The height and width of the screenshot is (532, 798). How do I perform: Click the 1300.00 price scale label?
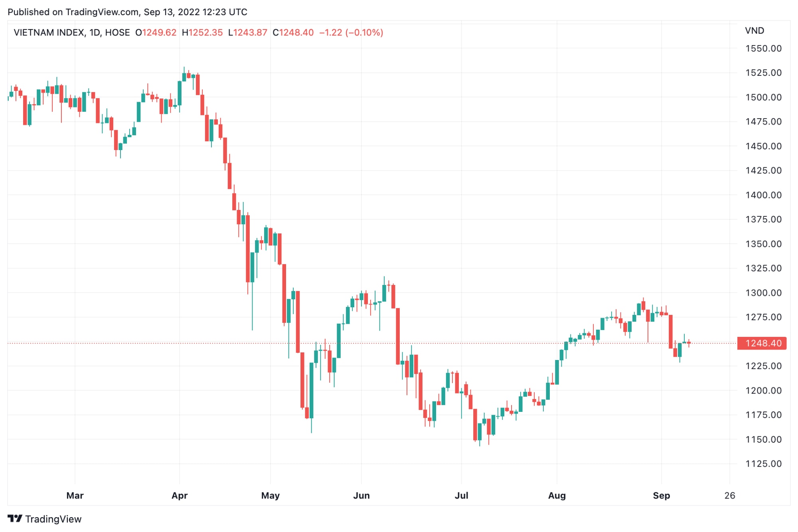coord(764,293)
